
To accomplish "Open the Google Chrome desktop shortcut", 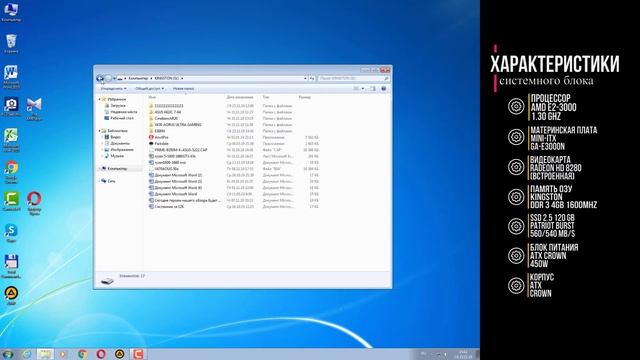I will click(11, 172).
